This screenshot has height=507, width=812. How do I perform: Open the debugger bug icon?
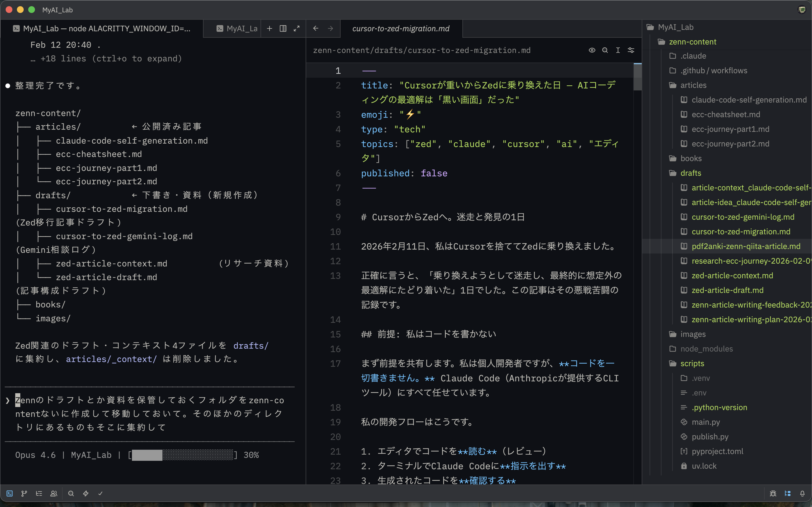click(x=773, y=493)
